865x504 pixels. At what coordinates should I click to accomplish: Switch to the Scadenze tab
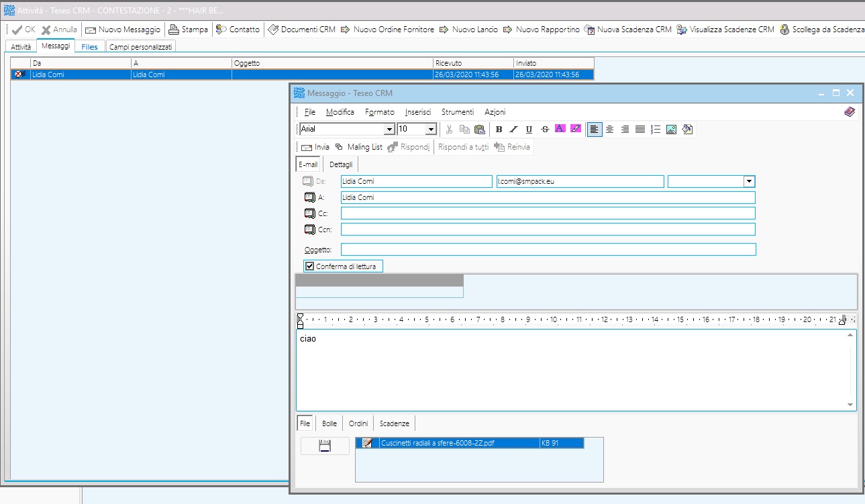click(395, 423)
